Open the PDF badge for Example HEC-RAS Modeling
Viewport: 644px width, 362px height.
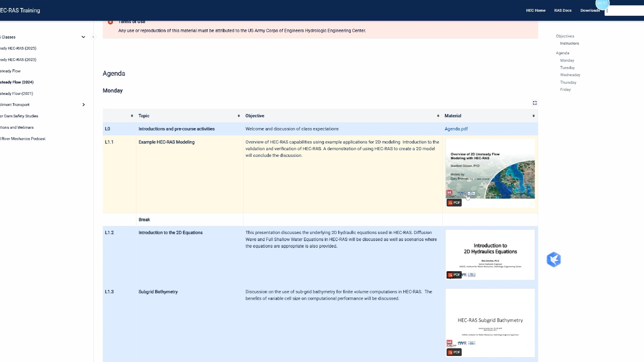(x=454, y=203)
